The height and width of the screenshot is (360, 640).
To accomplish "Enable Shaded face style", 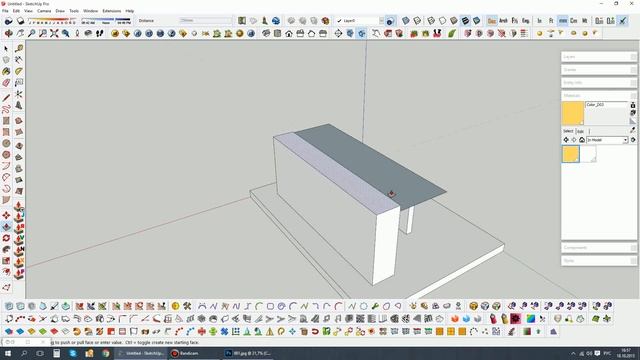I will 454,20.
